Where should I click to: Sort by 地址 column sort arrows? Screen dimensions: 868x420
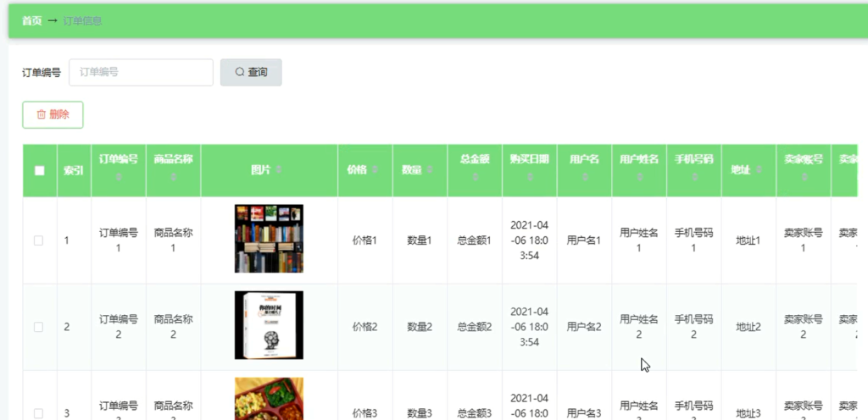[x=759, y=169]
